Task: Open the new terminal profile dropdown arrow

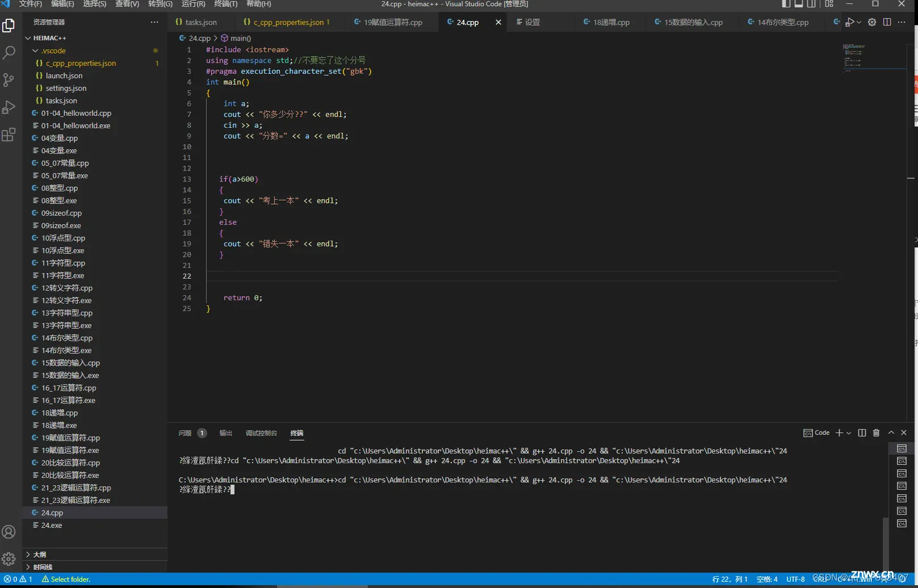Action: click(849, 432)
